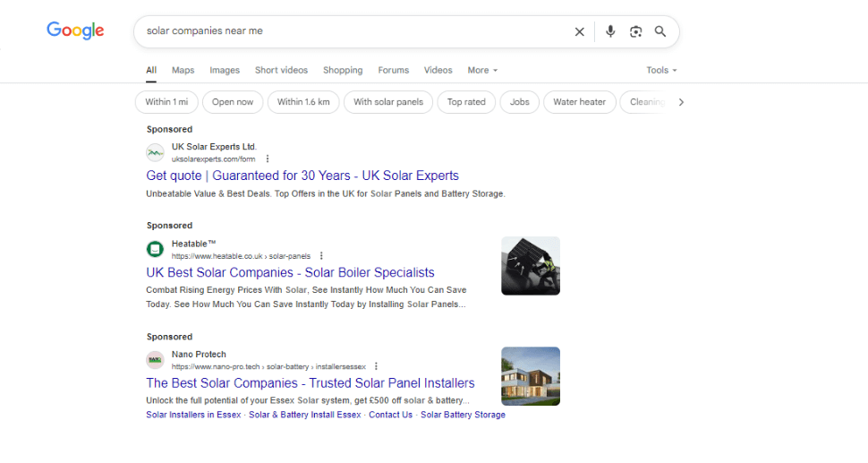Image resolution: width=868 pixels, height=463 pixels.
Task: Open Google Lens image search icon
Action: pyautogui.click(x=635, y=31)
